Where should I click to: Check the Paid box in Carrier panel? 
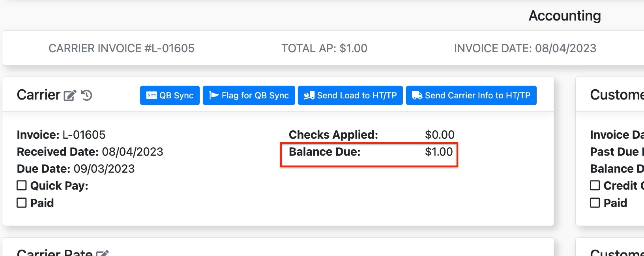click(x=22, y=203)
